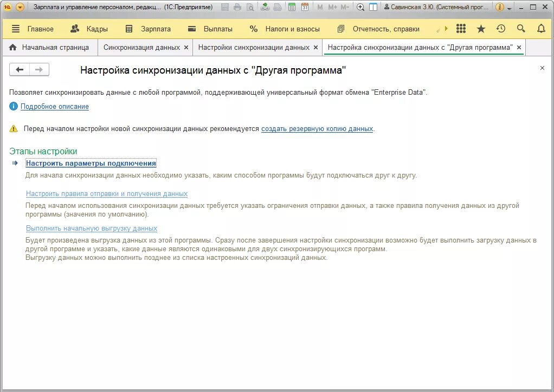
Task: Click the M+ memory add button
Action: point(332,7)
